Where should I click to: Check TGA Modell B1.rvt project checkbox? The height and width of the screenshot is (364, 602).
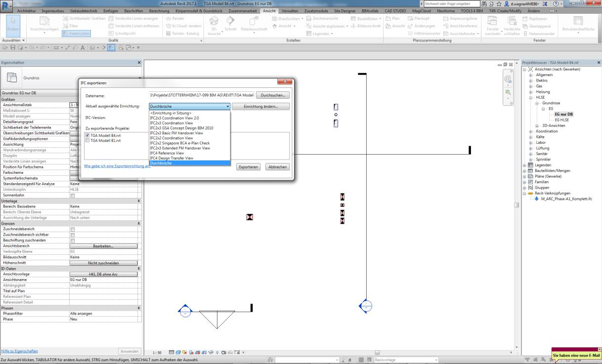point(87,140)
